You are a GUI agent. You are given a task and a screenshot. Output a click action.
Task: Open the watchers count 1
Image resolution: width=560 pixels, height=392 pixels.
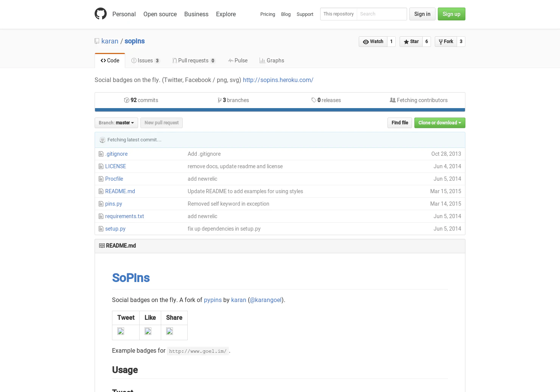391,42
